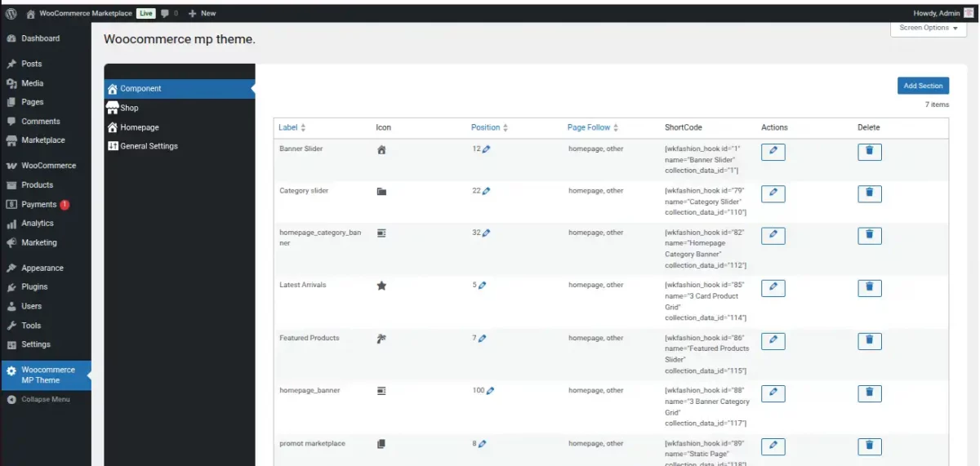Delete the Banner Slider section
The image size is (980, 466).
(x=870, y=152)
